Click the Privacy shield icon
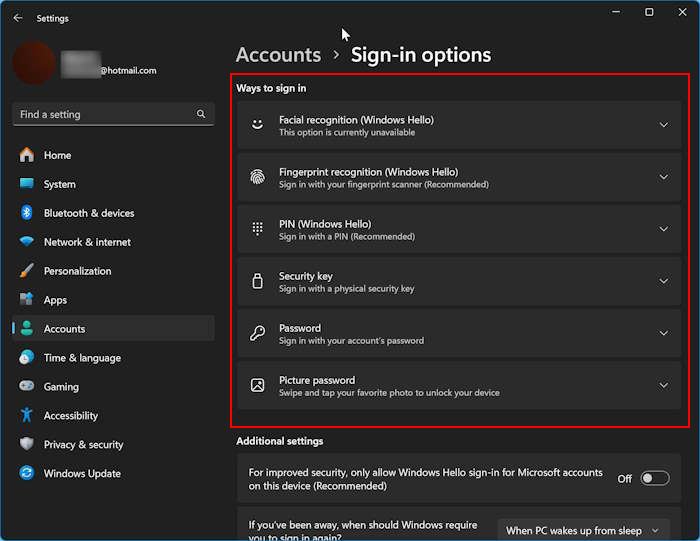Image resolution: width=700 pixels, height=541 pixels. point(27,444)
